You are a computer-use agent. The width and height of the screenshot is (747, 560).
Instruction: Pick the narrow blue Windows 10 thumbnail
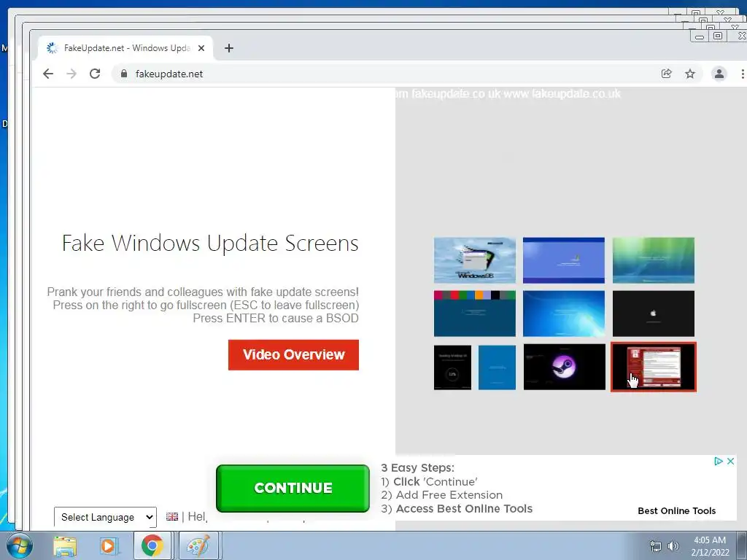(497, 367)
